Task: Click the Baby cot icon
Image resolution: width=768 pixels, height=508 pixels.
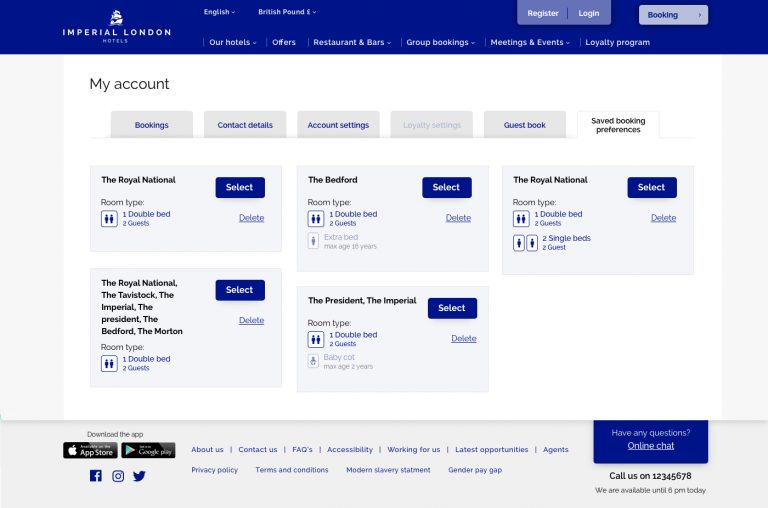Action: coord(314,361)
